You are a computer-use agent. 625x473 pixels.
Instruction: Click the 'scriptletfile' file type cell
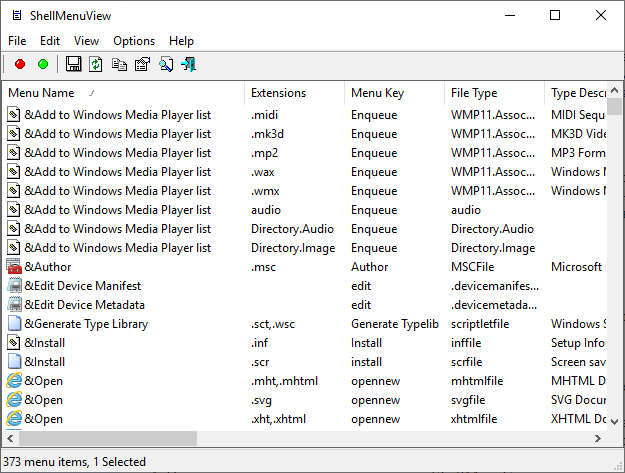480,324
